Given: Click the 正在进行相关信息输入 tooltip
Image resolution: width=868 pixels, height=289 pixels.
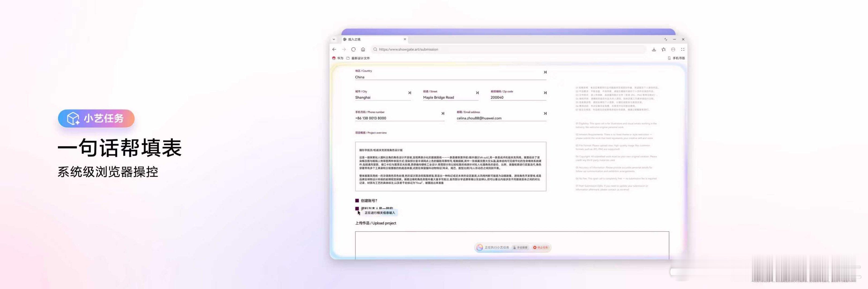Looking at the screenshot, I should [x=380, y=213].
